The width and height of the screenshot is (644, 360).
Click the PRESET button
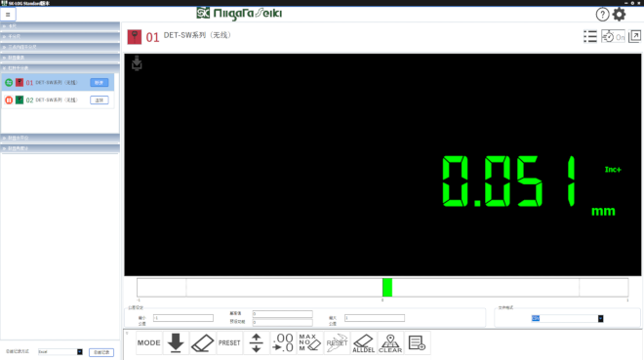click(229, 342)
